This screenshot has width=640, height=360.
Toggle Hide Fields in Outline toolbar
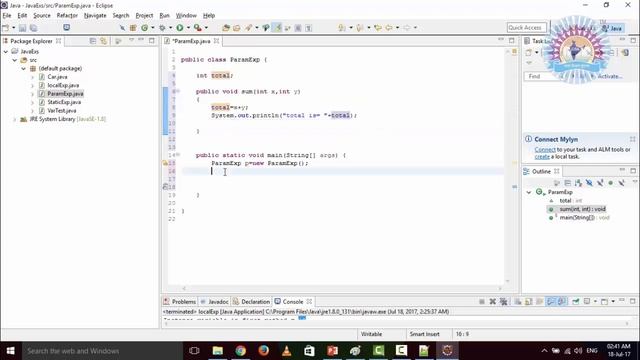[589, 183]
